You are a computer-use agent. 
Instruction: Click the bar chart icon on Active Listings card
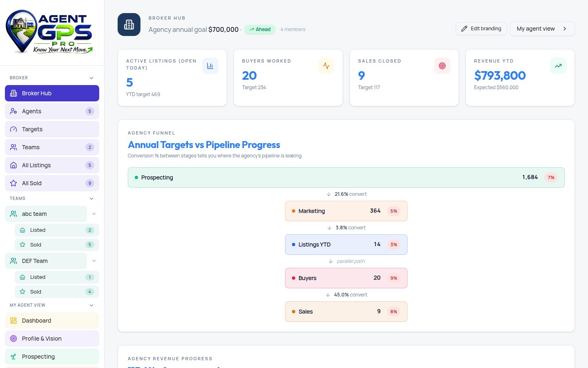coord(210,66)
